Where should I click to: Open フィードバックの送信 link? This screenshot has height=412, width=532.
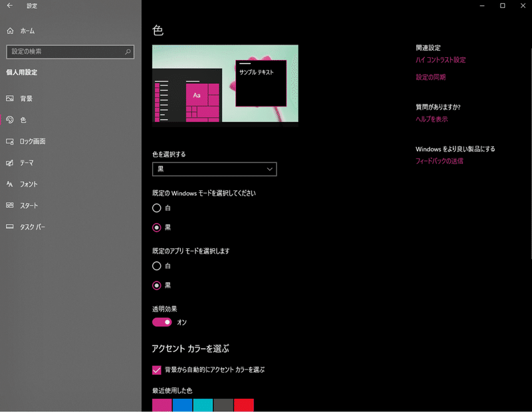[x=440, y=161]
